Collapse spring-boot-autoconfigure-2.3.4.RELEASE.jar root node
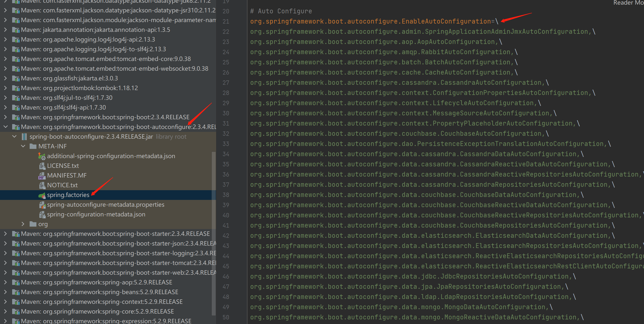Image resolution: width=644 pixels, height=324 pixels. pos(14,136)
